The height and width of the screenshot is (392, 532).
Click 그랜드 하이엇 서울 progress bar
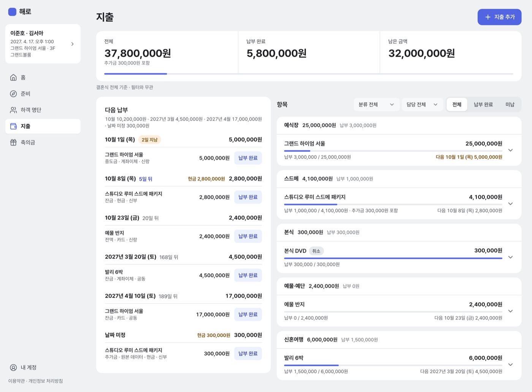click(x=393, y=151)
